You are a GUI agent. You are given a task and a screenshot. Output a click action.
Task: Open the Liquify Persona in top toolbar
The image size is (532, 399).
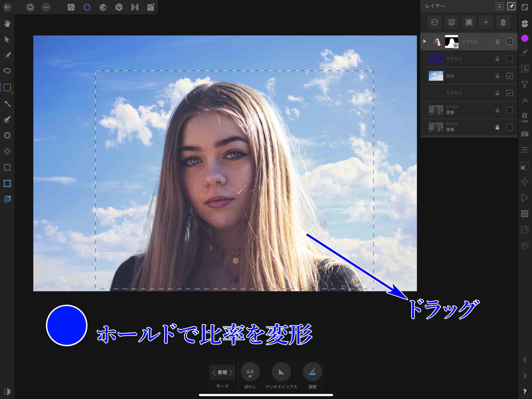(103, 7)
